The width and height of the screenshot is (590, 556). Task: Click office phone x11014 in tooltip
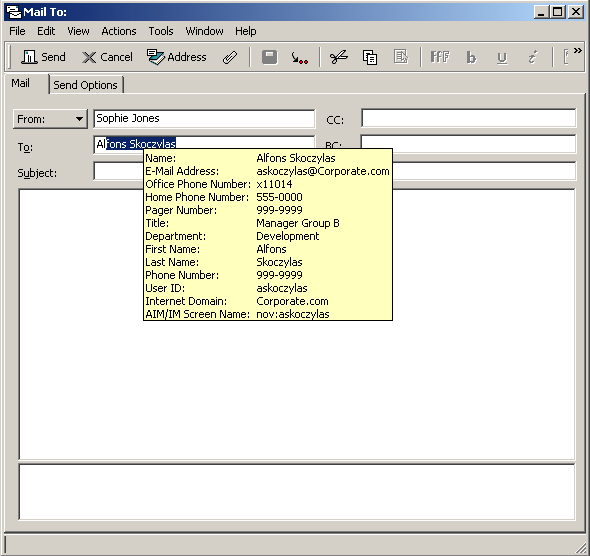tap(274, 184)
